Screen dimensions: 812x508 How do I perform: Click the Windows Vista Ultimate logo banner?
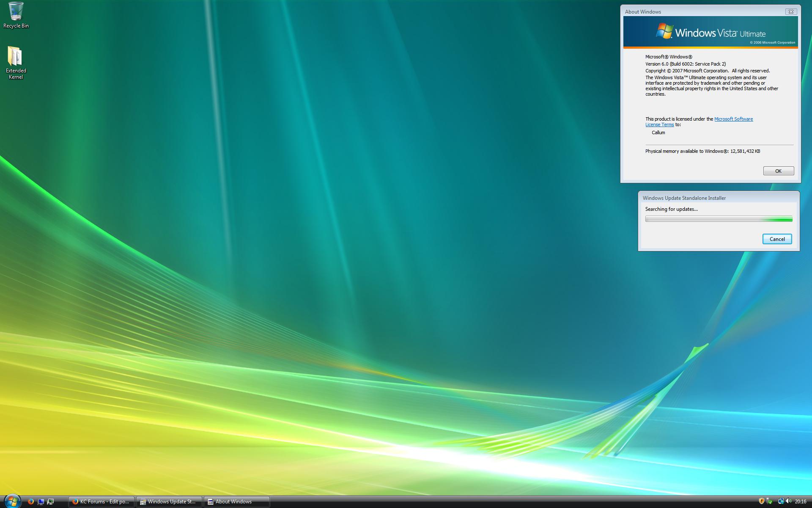pos(710,32)
